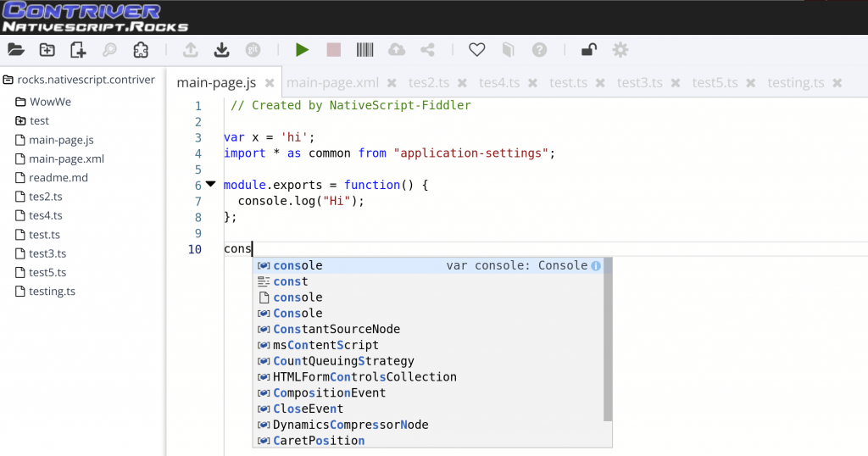Open settings with the gear icon
The width and height of the screenshot is (868, 456).
click(x=620, y=50)
